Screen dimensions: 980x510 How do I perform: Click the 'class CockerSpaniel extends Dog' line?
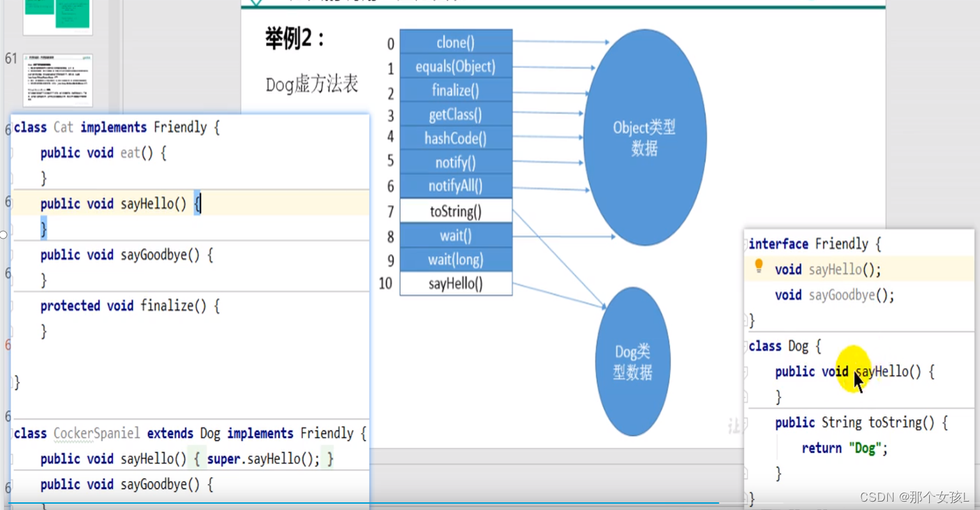click(190, 433)
